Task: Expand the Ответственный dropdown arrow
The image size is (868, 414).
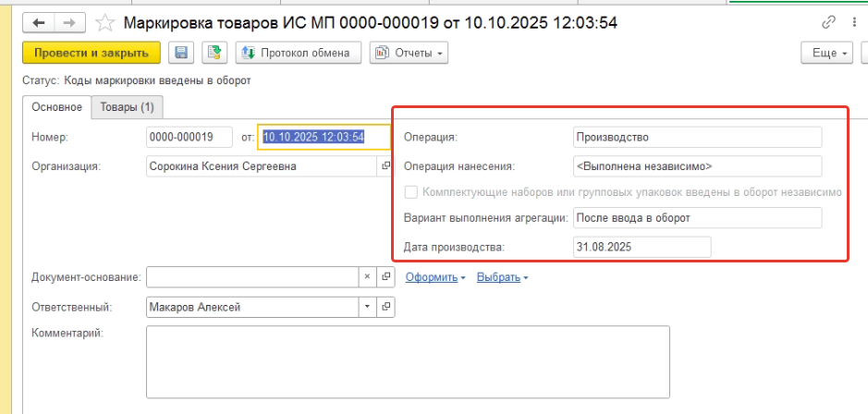Action: tap(366, 307)
